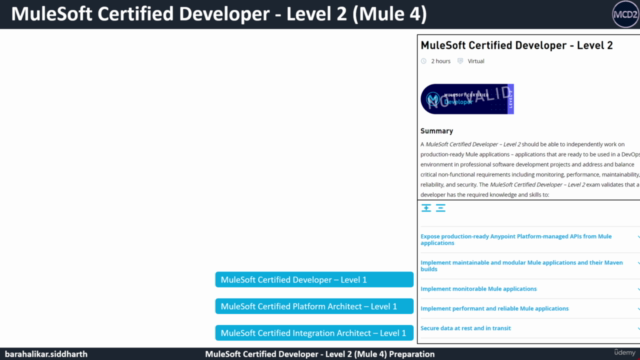640x360 pixels.
Task: Click the footer text ending in Preparation
Action: 320,354
